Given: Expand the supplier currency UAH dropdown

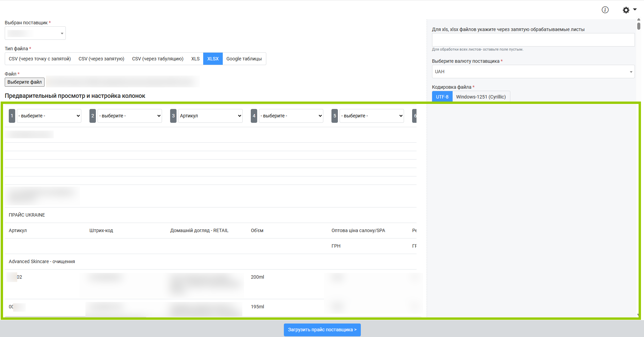Looking at the screenshot, I should coord(533,72).
